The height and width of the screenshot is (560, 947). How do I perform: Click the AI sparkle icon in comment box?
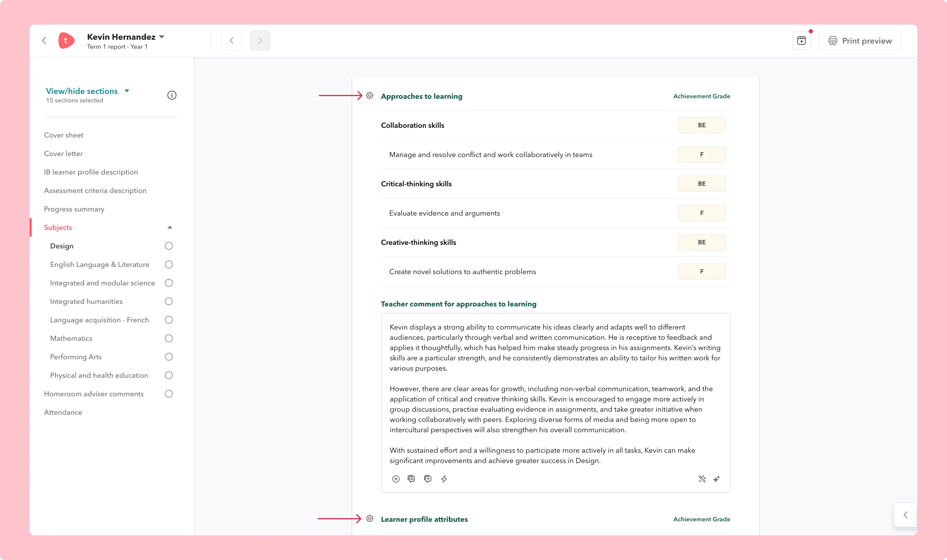click(716, 479)
